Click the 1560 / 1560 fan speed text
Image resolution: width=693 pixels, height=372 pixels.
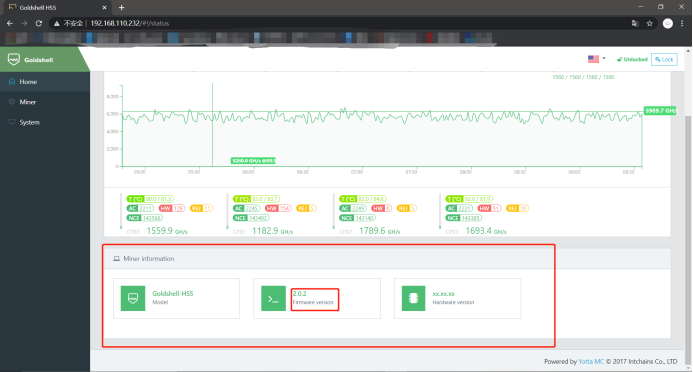(x=583, y=77)
